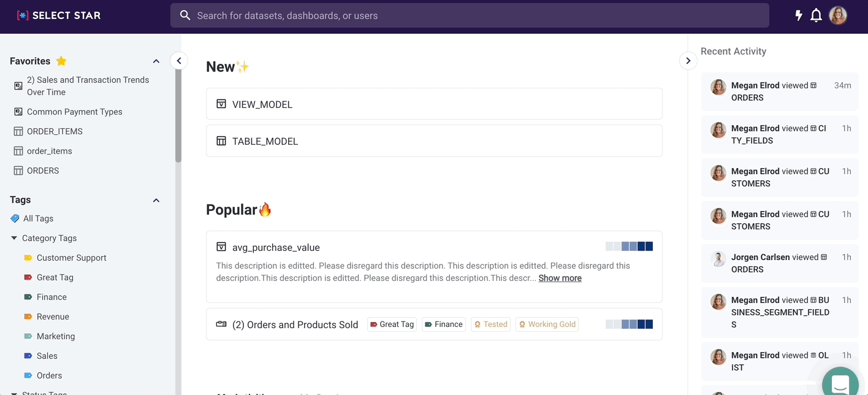Collapse the Recent Activity panel

(x=688, y=61)
